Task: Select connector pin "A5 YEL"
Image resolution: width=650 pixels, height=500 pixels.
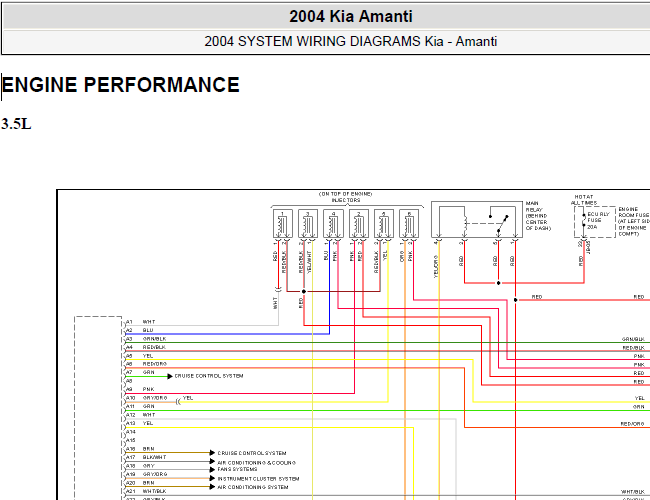Action: tap(140, 356)
